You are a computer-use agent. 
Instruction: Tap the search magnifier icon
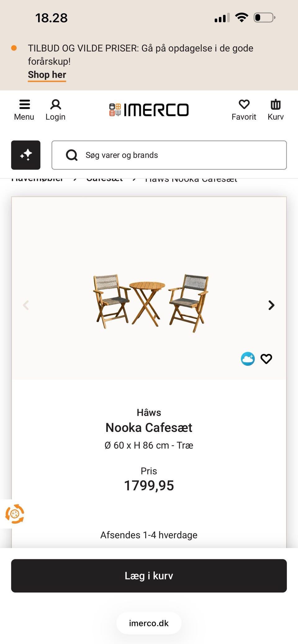coord(72,155)
